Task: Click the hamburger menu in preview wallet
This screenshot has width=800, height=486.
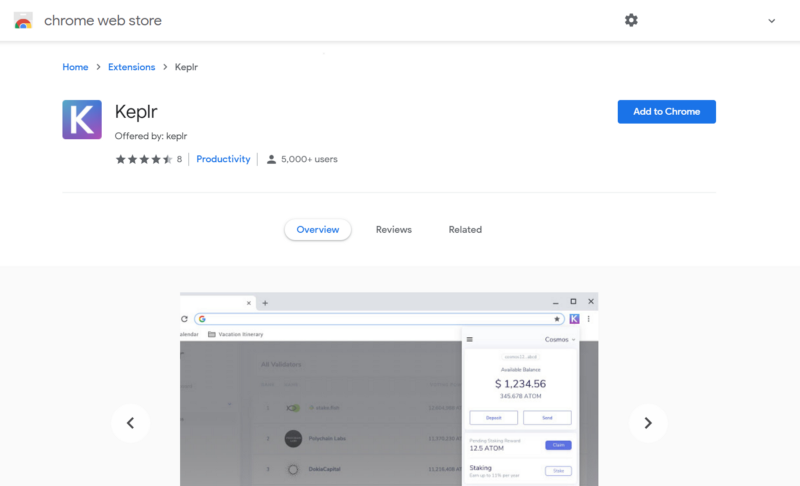Action: click(x=469, y=339)
